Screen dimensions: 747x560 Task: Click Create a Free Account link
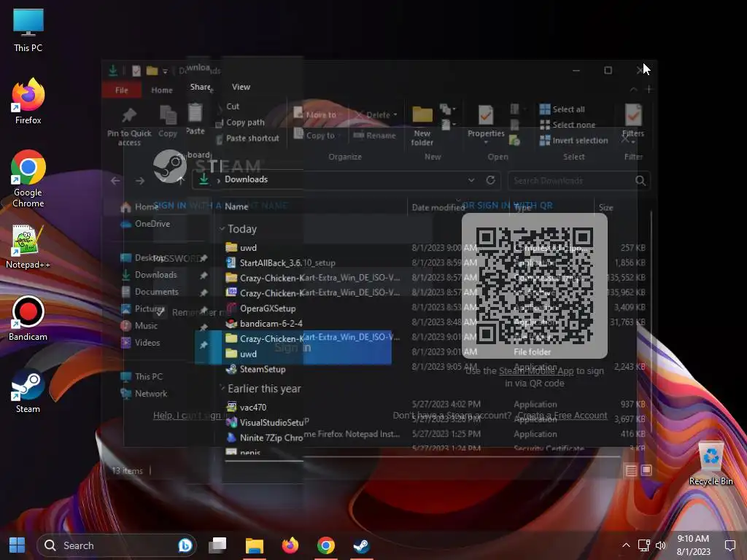(562, 416)
